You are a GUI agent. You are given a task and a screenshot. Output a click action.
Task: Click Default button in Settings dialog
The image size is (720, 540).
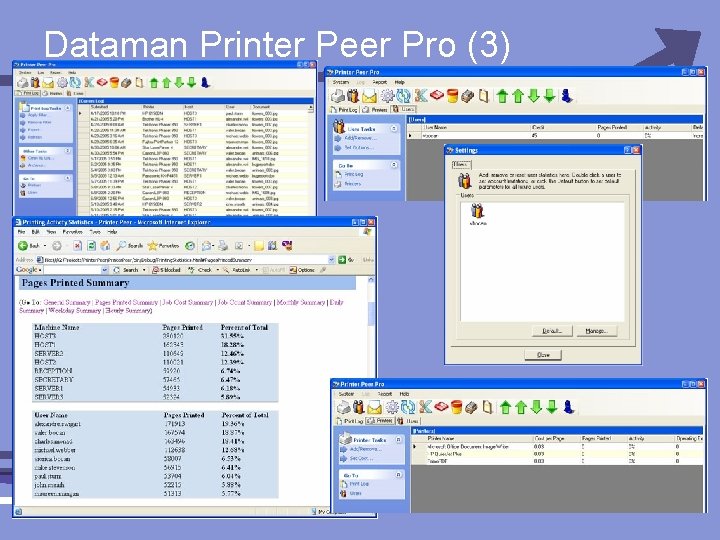tap(552, 331)
